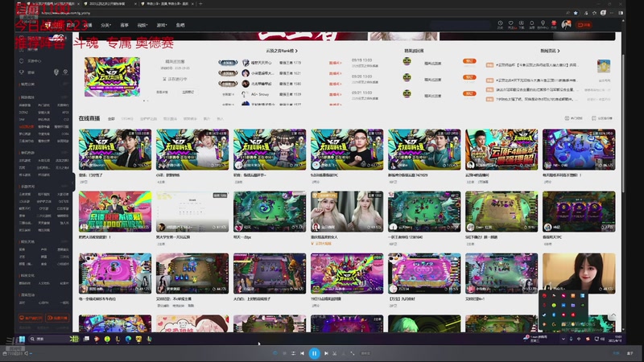Image resolution: width=644 pixels, height=362 pixels.
Task: Click the blue favorites star in address bar
Action: [576, 13]
